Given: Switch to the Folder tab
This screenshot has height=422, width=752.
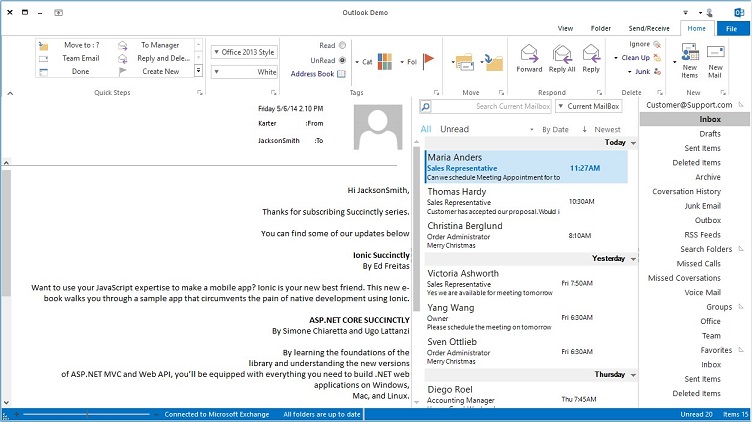Looking at the screenshot, I should (600, 29).
